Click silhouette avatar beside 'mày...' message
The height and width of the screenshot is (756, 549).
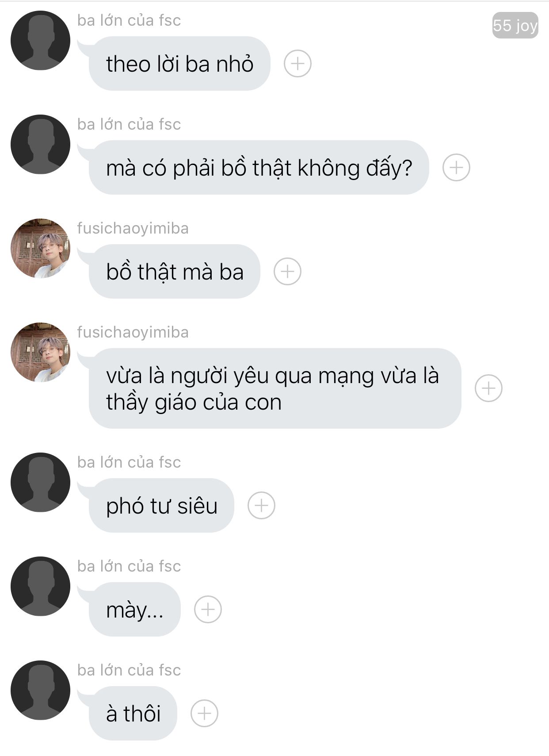pyautogui.click(x=40, y=586)
